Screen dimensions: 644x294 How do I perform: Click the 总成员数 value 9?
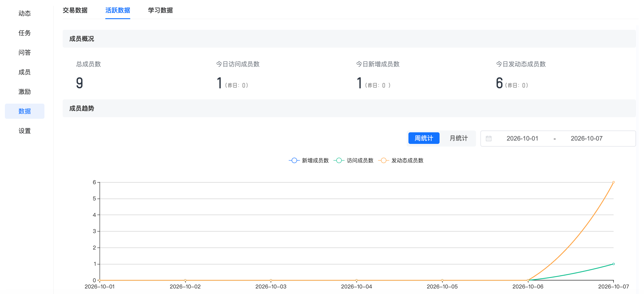click(x=80, y=83)
